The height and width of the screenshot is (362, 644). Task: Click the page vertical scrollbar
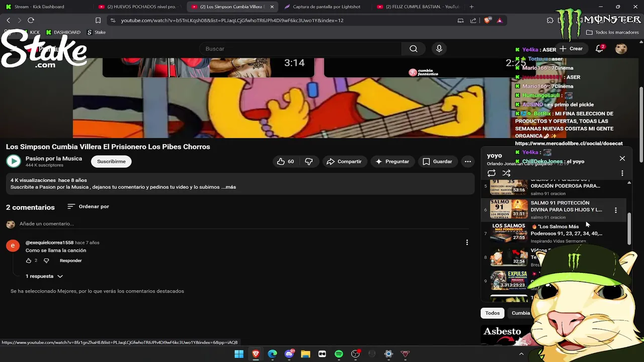coord(641,125)
